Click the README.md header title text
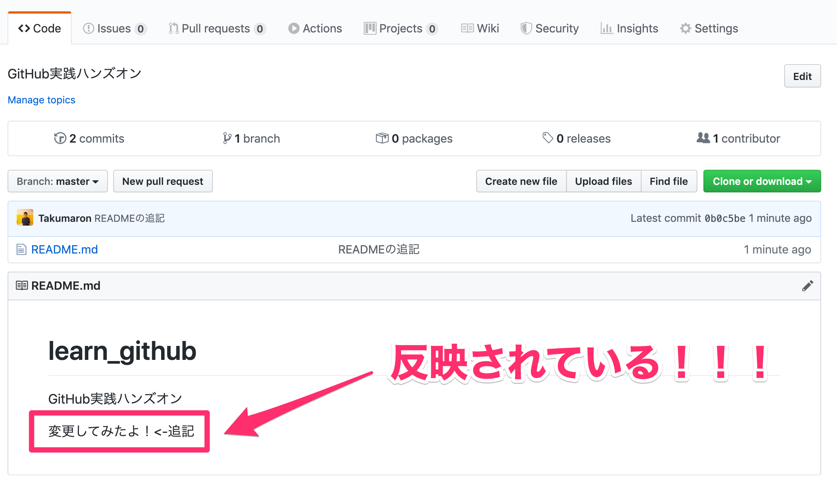Screen dimensions: 837x504 click(x=66, y=286)
